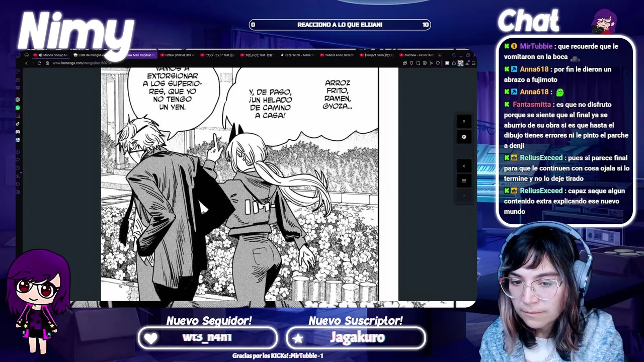
Task: Click the 'Gracias por los KICKs' ticker text
Action: tap(277, 356)
